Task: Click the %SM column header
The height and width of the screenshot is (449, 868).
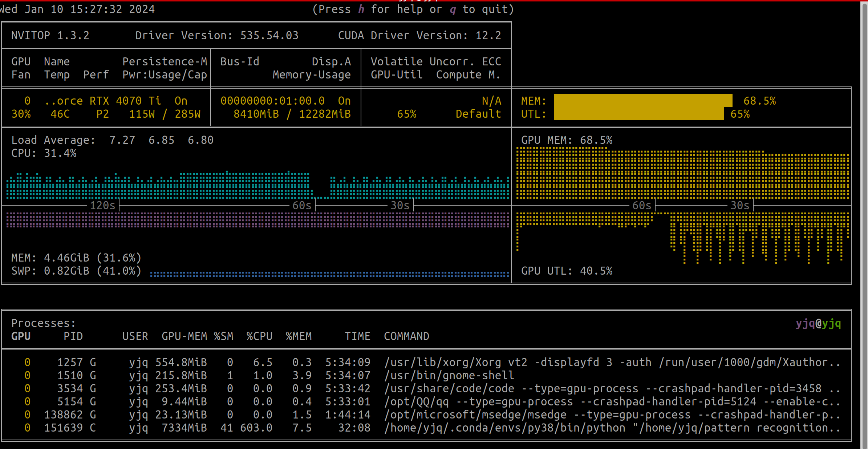Action: (x=223, y=336)
